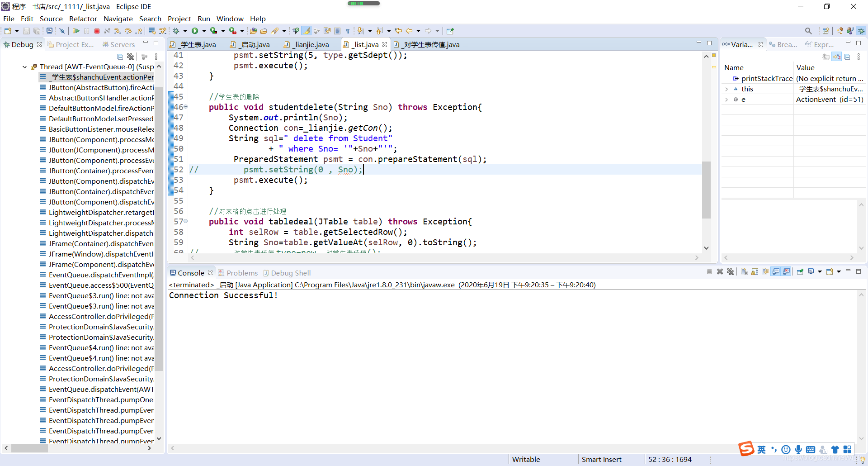Image resolution: width=868 pixels, height=466 pixels.
Task: Toggle Scroll Lock in the Console
Action: 755,271
